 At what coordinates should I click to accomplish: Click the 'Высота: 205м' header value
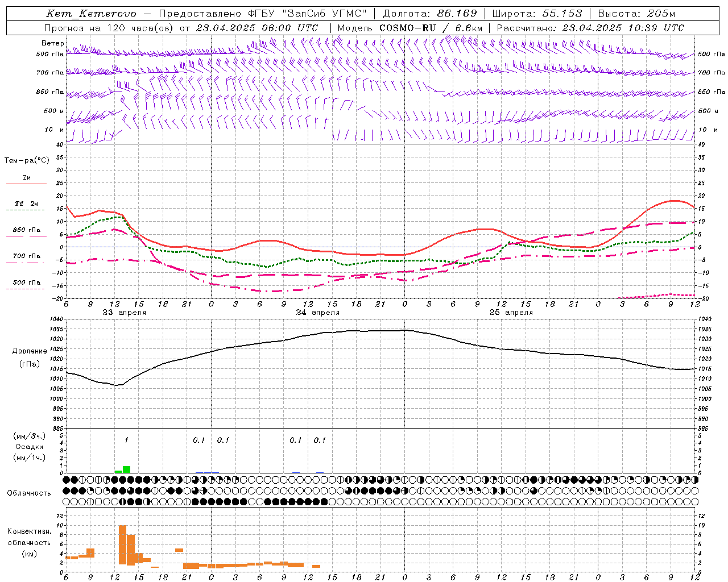tap(636, 14)
